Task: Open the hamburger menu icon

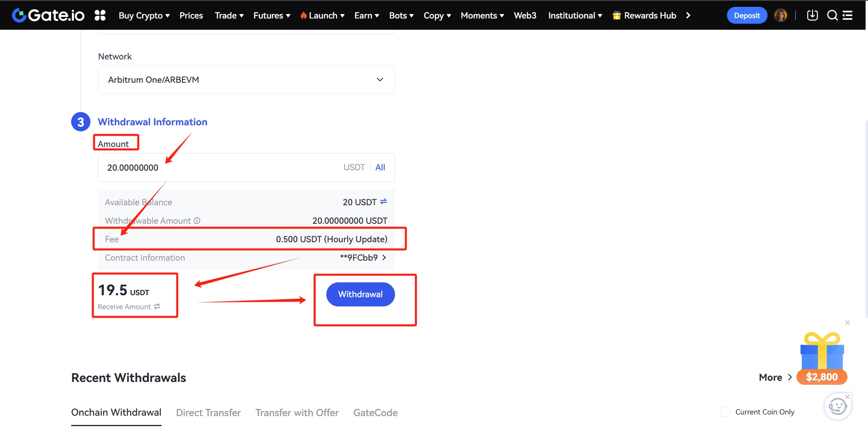Action: point(848,15)
